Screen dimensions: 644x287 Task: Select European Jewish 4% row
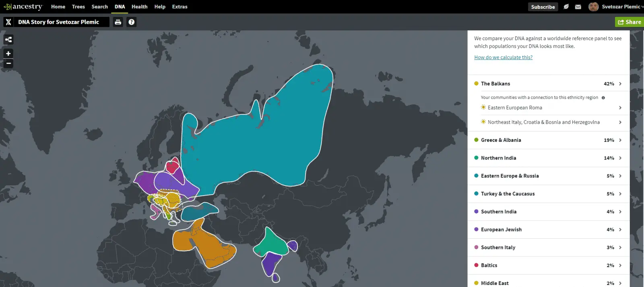coord(548,230)
